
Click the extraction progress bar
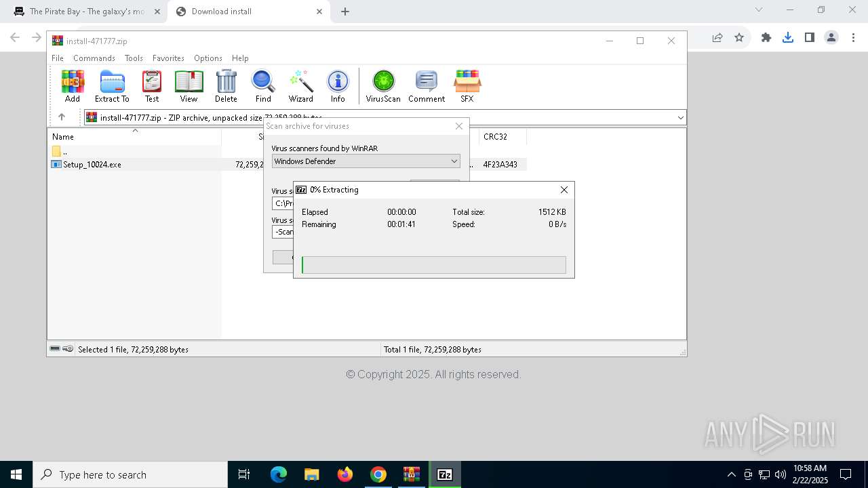tap(434, 265)
